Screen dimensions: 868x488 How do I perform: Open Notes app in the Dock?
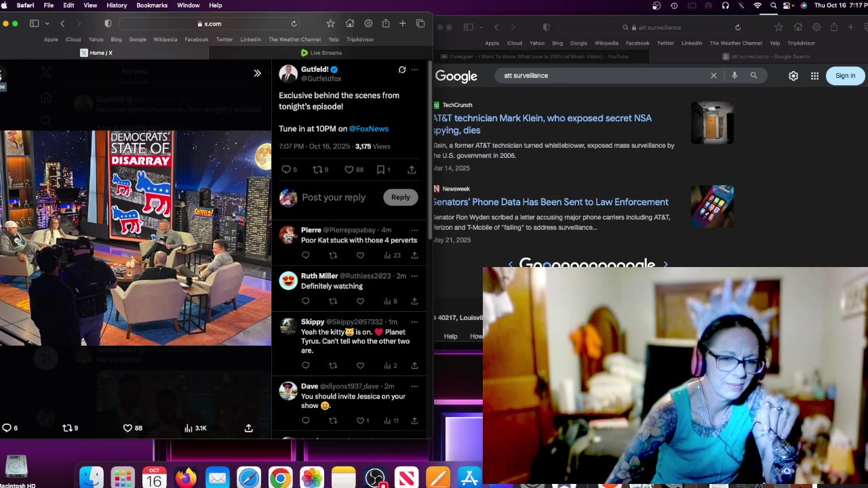(x=344, y=478)
